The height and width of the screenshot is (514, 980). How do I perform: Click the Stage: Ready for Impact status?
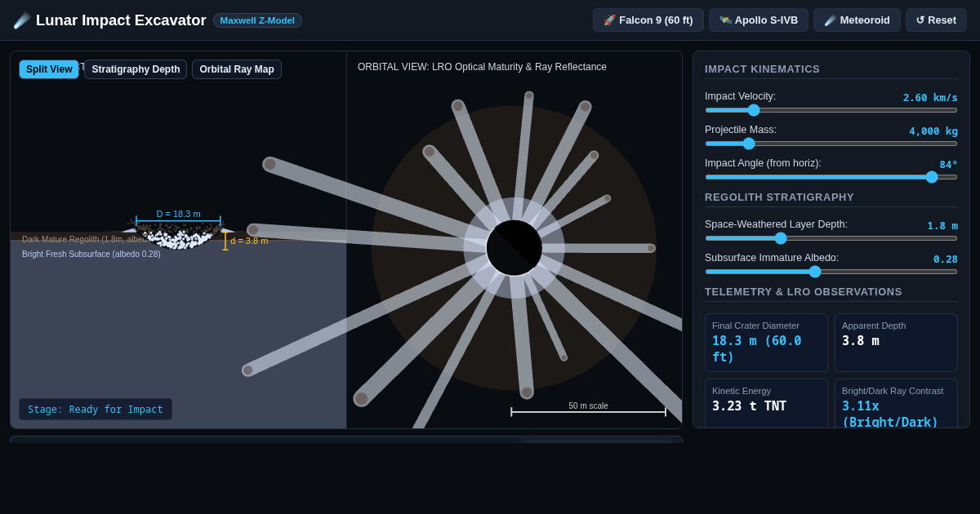(x=96, y=410)
